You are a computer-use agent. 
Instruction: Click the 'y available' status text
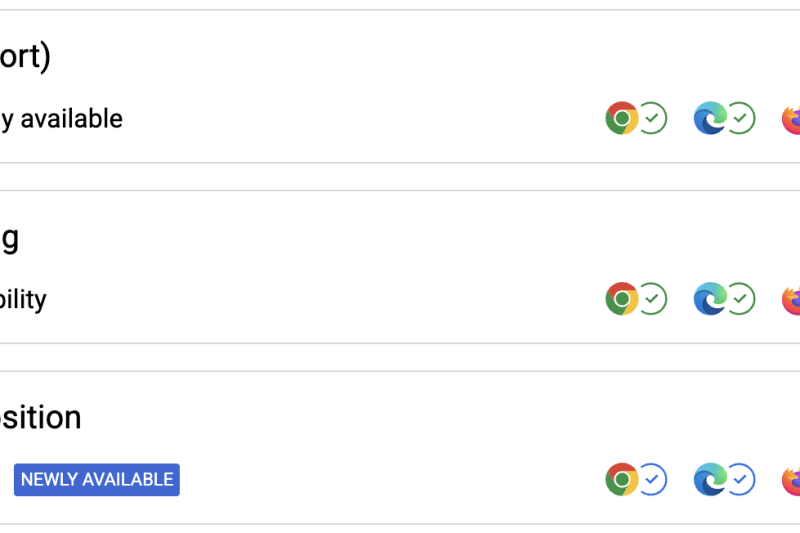(61, 119)
